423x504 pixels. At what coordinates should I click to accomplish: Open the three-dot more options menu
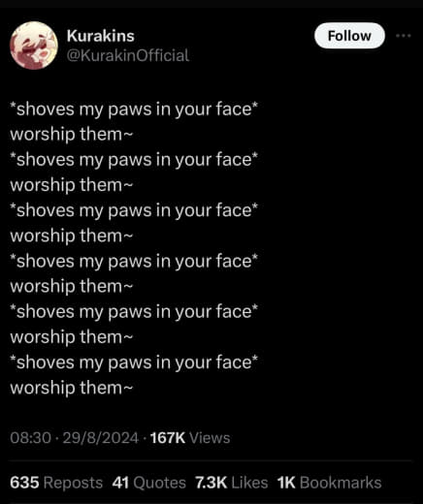click(x=404, y=36)
